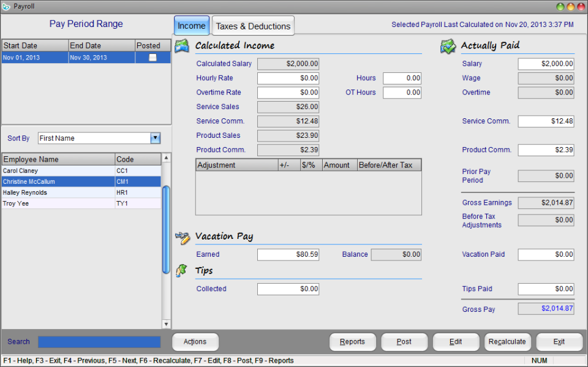
Task: Click the NUM indicator in status bar
Action: [539, 361]
